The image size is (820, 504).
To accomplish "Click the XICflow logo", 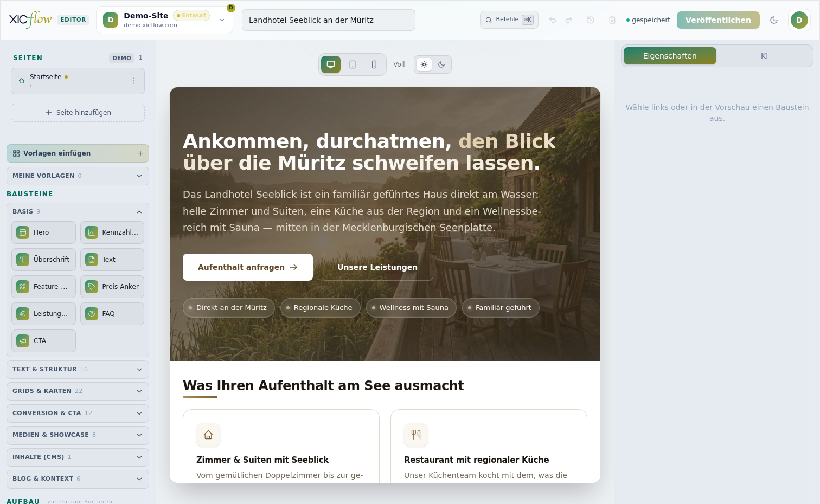I will pos(30,20).
